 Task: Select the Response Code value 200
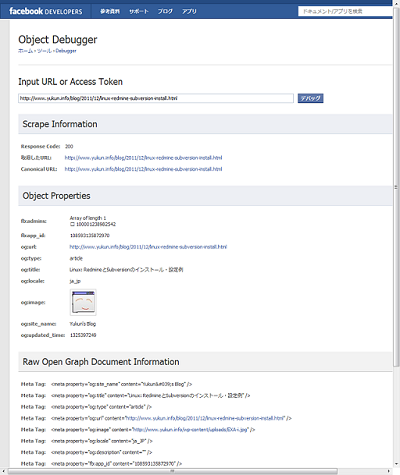coord(69,146)
